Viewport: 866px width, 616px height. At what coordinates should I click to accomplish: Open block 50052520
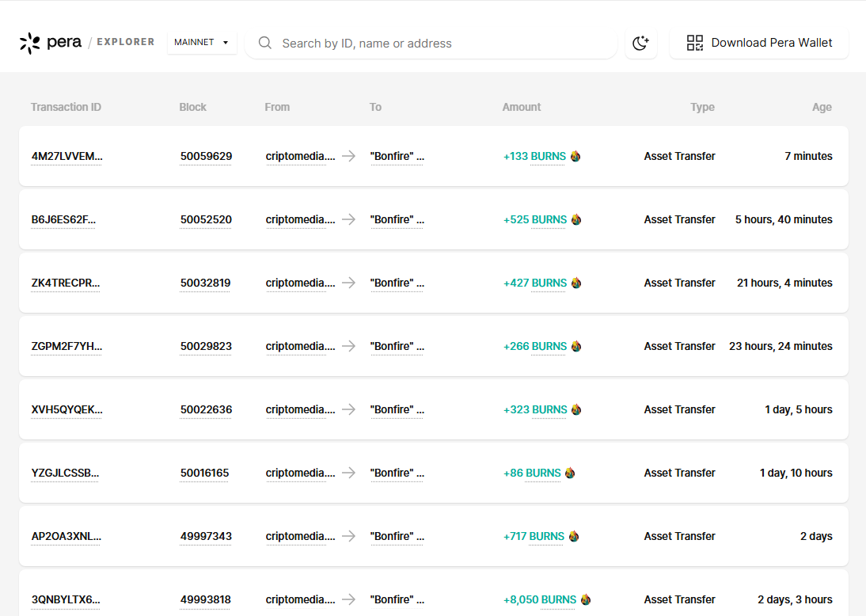point(206,220)
